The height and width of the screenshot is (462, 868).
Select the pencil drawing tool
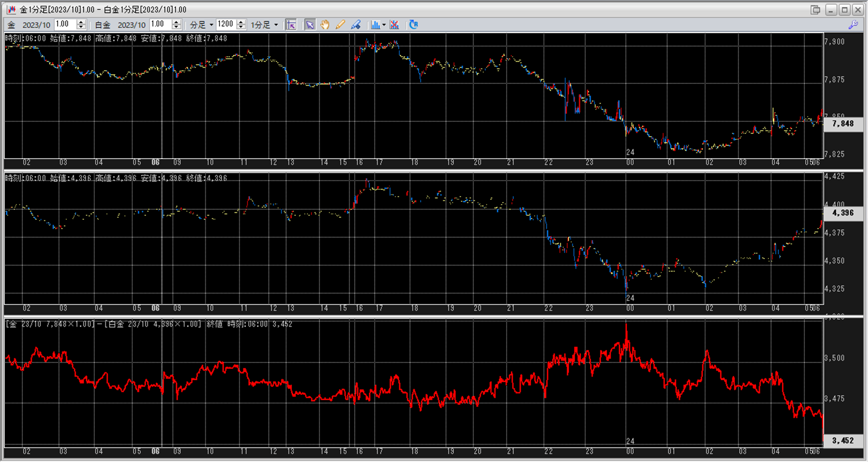340,25
